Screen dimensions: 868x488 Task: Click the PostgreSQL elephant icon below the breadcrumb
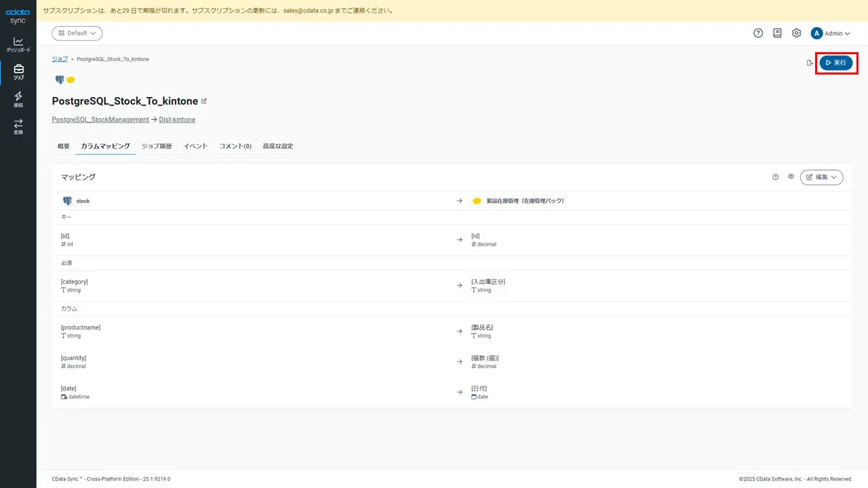click(x=60, y=79)
